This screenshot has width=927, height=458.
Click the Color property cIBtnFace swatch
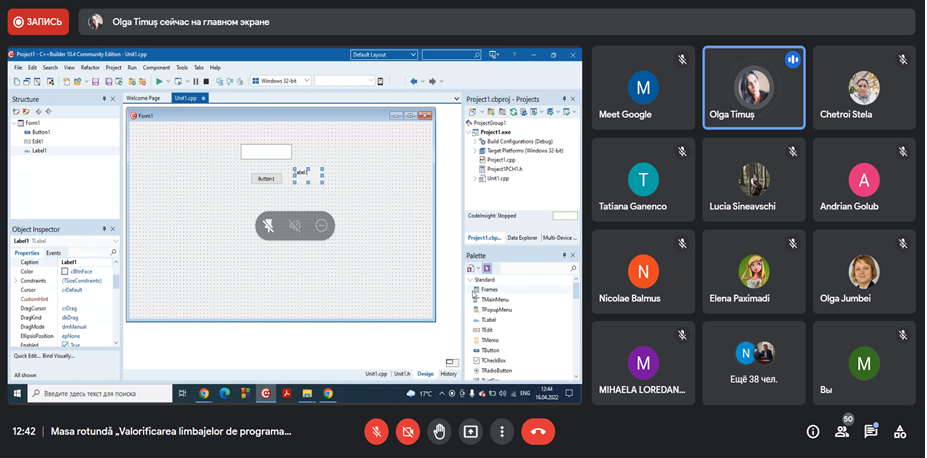(x=65, y=271)
